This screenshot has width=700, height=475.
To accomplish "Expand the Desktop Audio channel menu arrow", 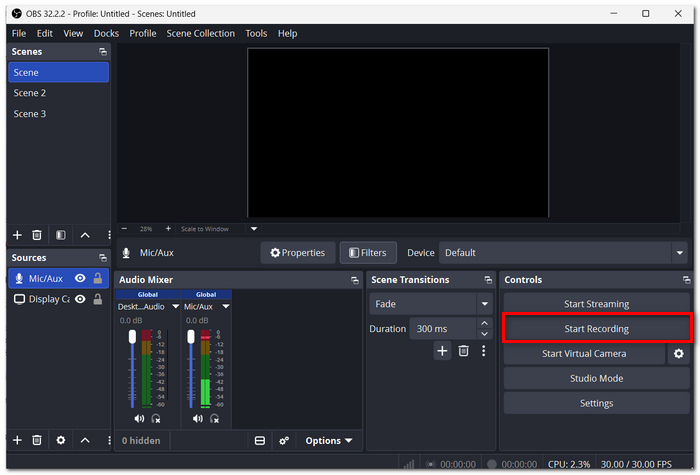I will (x=175, y=306).
